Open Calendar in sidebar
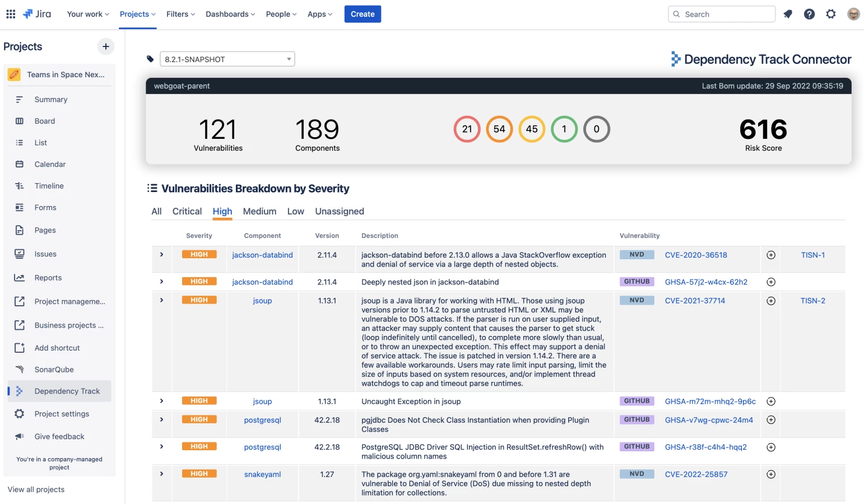The height and width of the screenshot is (504, 864). (x=59, y=164)
